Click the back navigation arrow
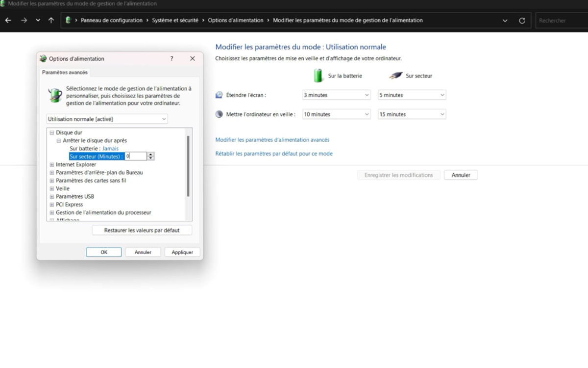The image size is (588, 368). [x=8, y=20]
